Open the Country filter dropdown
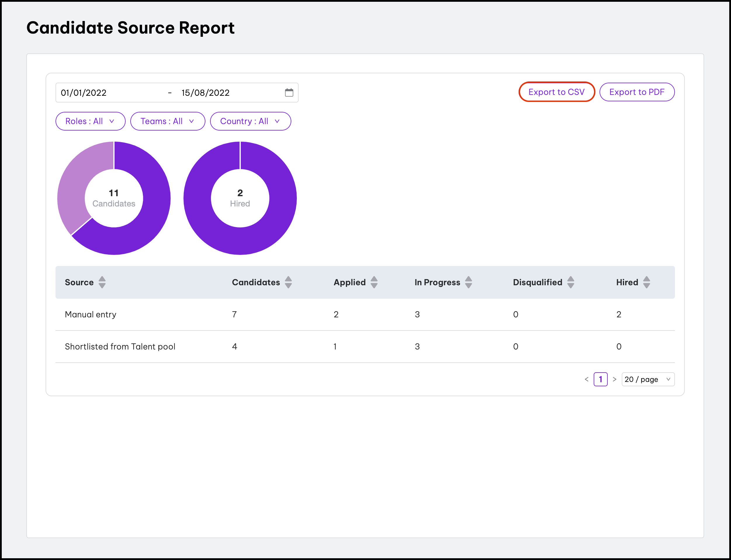 (250, 121)
